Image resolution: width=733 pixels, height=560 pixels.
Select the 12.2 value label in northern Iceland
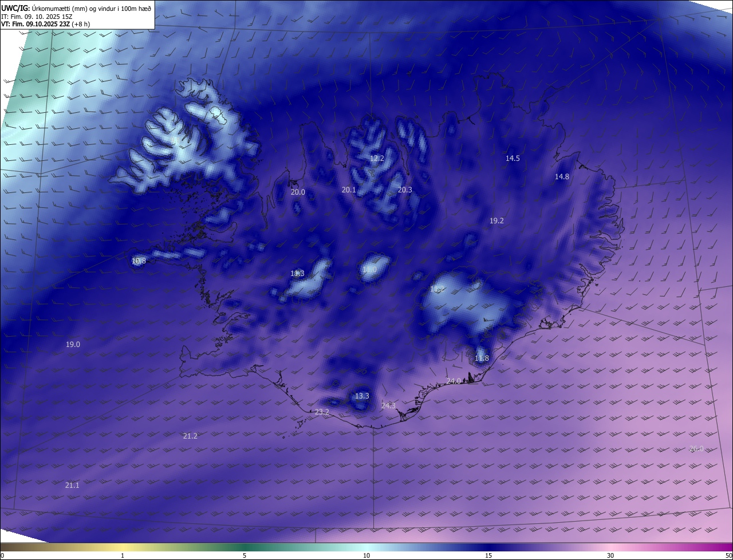[x=377, y=158]
